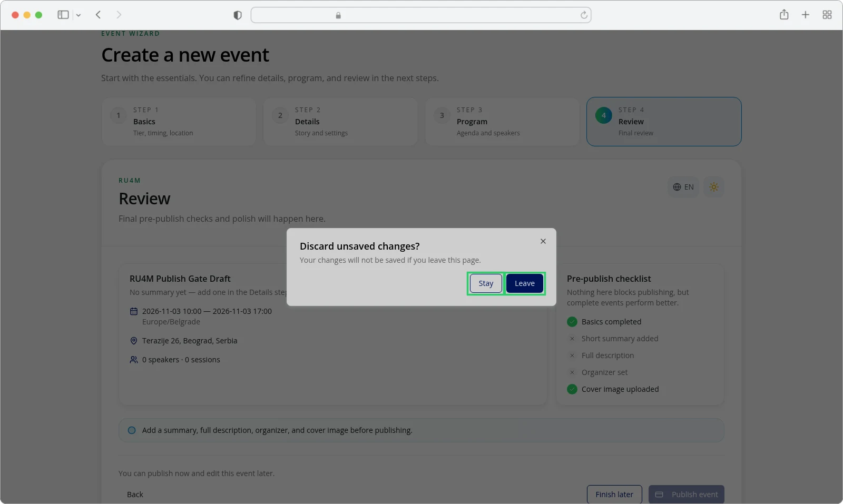843x504 pixels.
Task: Toggle the Safari sidebar
Action: (63, 15)
